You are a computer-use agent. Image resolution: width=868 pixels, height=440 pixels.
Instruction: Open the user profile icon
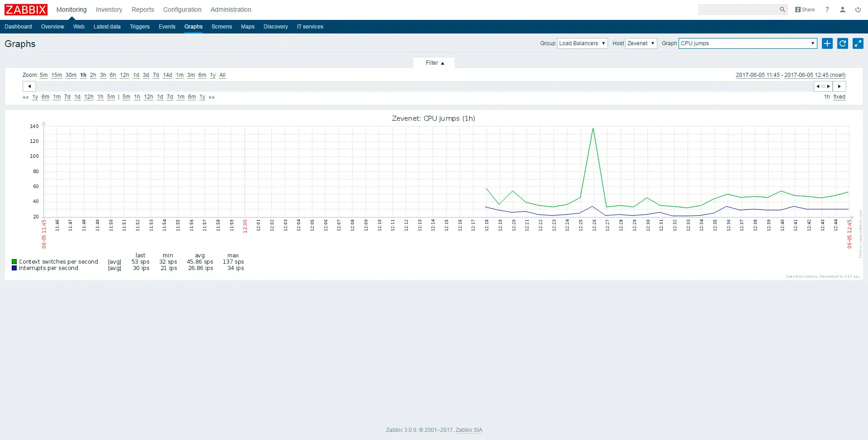(x=842, y=9)
